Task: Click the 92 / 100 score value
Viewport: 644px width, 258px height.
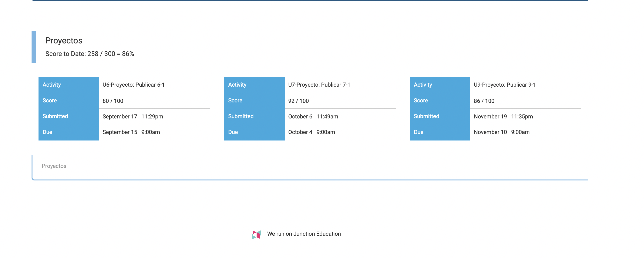Action: (x=298, y=101)
